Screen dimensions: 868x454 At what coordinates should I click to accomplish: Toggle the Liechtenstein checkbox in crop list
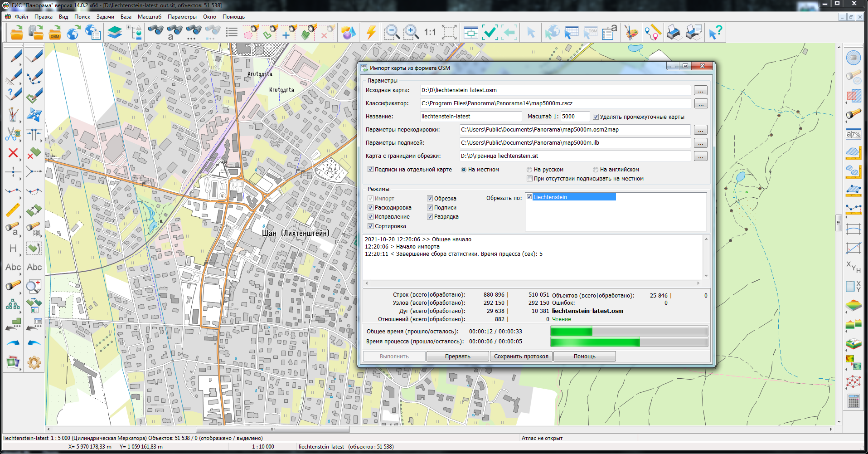click(x=529, y=197)
